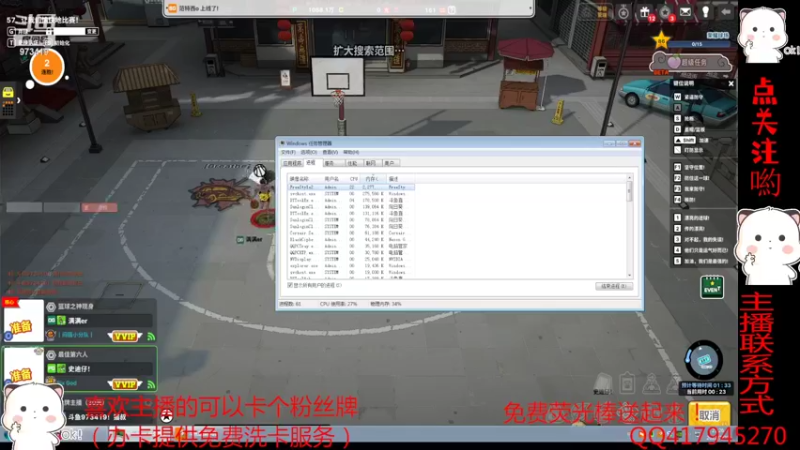Screen dimensions: 800x450
Task: Click the back arrow icon in top bar
Action: coord(726,12)
